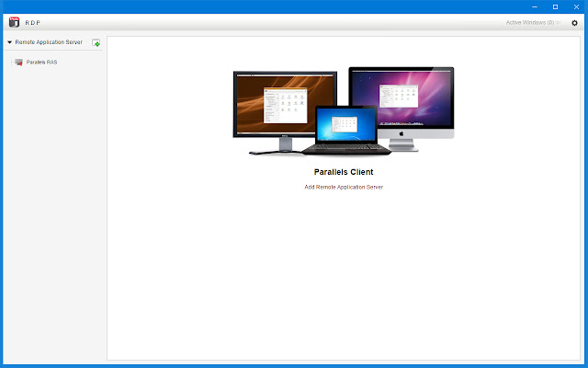Click the Add Remote Application Server link
This screenshot has height=368, width=588.
click(x=344, y=187)
